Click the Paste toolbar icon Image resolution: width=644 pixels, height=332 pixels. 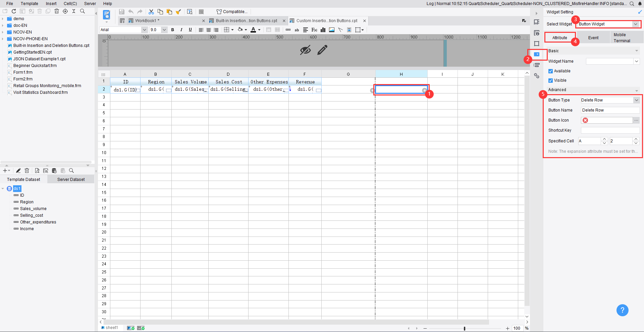pyautogui.click(x=170, y=11)
